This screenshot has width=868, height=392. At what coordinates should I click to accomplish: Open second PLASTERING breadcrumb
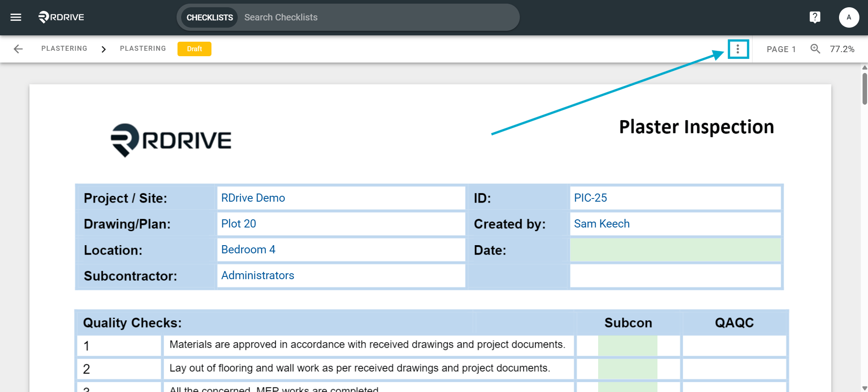[x=143, y=48]
